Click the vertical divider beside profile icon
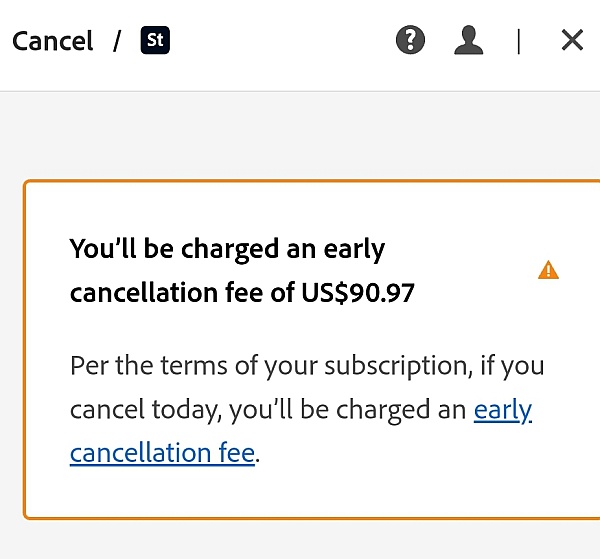Screen dimensions: 600x559 coord(518,41)
